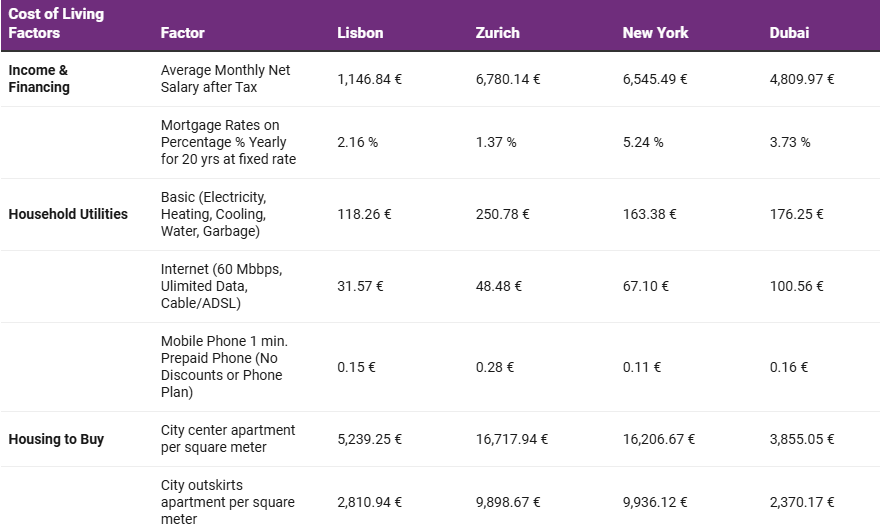Select the Income & Financing category cell
880x524 pixels.
pos(39,79)
